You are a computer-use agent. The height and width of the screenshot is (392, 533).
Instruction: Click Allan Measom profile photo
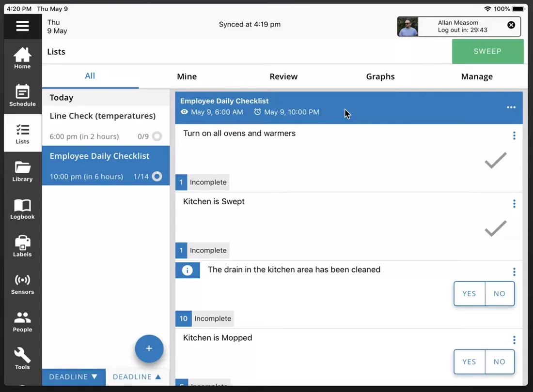point(408,27)
